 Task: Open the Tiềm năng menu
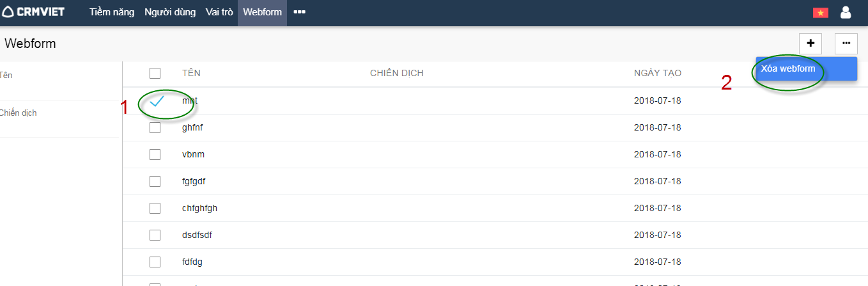point(112,12)
